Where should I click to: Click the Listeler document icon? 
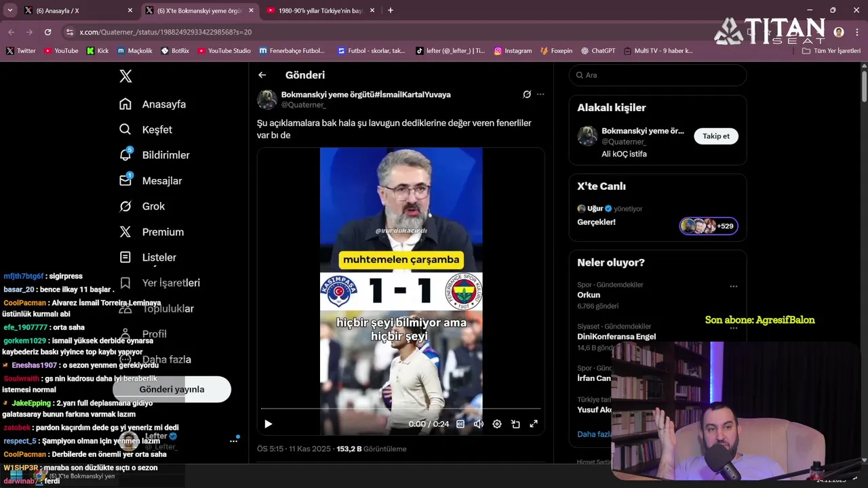[125, 258]
